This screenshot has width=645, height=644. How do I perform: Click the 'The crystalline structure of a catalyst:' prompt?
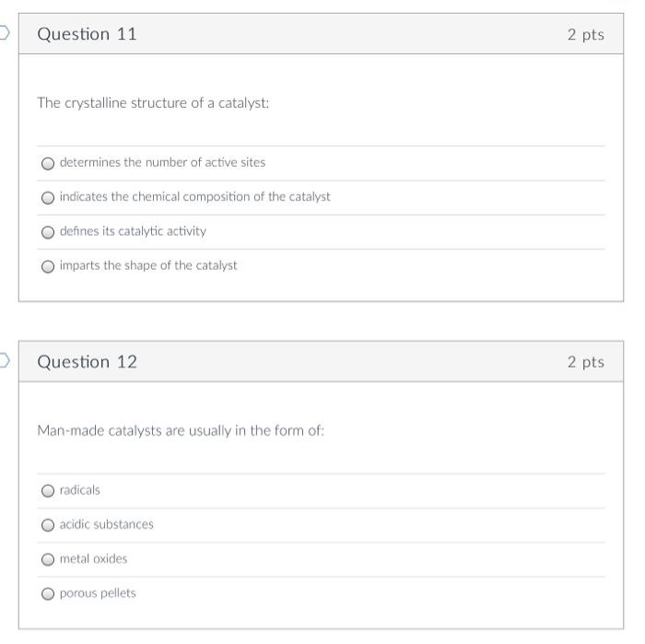pos(153,103)
